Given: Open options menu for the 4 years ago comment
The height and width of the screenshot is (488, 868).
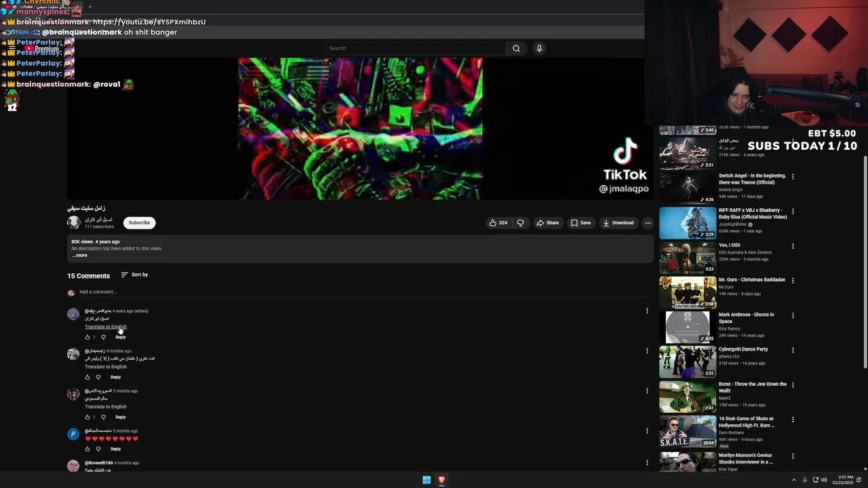Looking at the screenshot, I should [647, 311].
